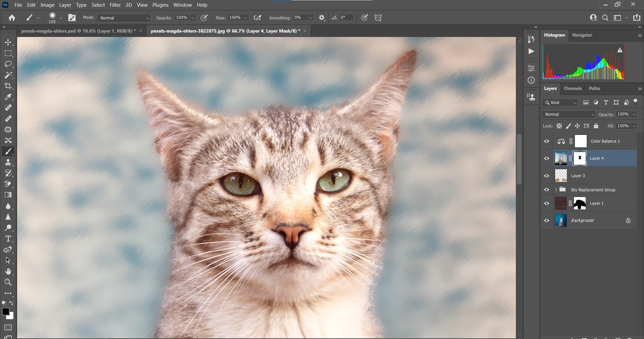Open the layer blend mode dropdown
This screenshot has height=339, width=644.
click(569, 114)
